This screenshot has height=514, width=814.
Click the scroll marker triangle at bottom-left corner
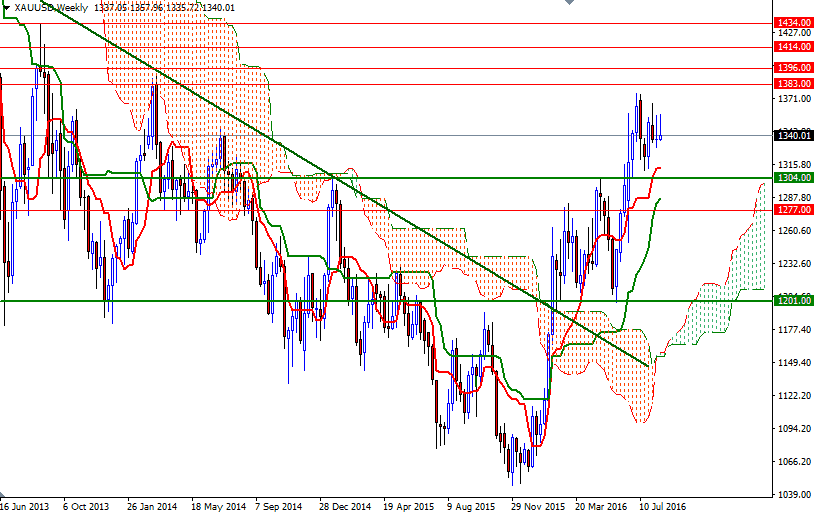pos(4,495)
